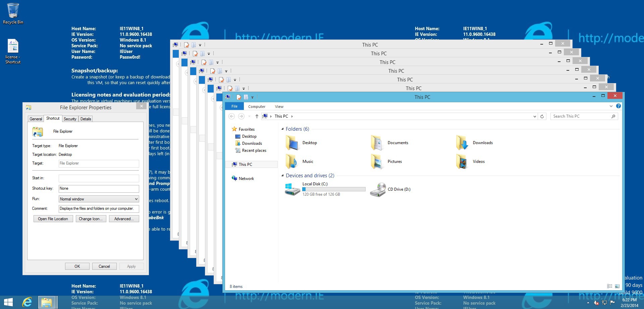Open the Run Normal window dropdown
The height and width of the screenshot is (309, 644).
click(x=99, y=199)
